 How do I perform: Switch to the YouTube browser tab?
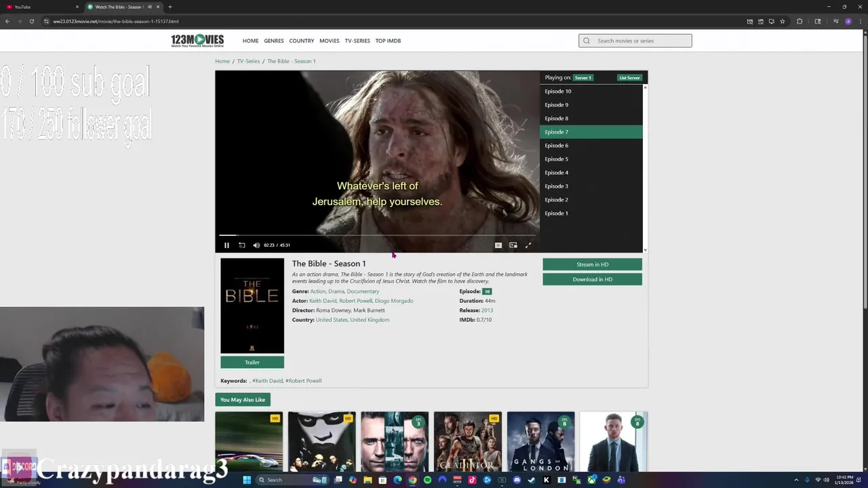[42, 7]
